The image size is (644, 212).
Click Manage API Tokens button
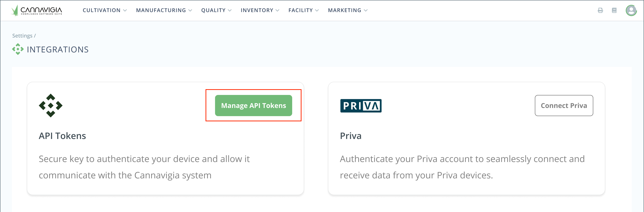[x=253, y=106]
